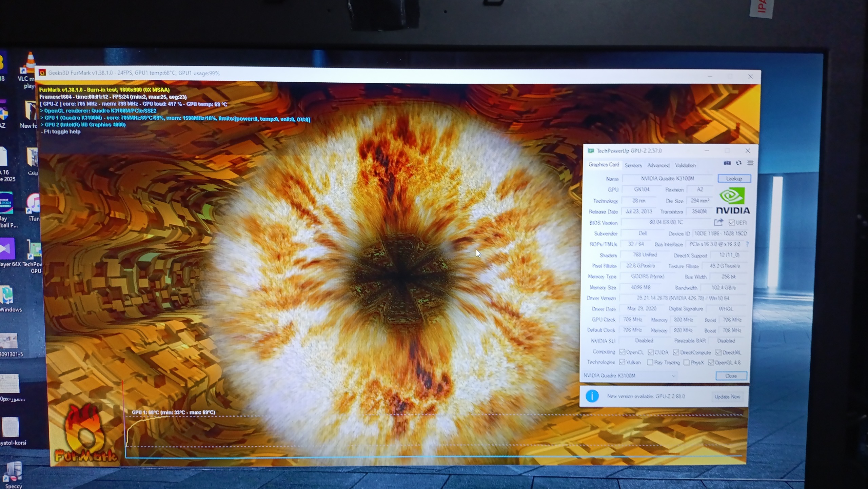Select the Validation tab
The image size is (868, 489).
685,165
